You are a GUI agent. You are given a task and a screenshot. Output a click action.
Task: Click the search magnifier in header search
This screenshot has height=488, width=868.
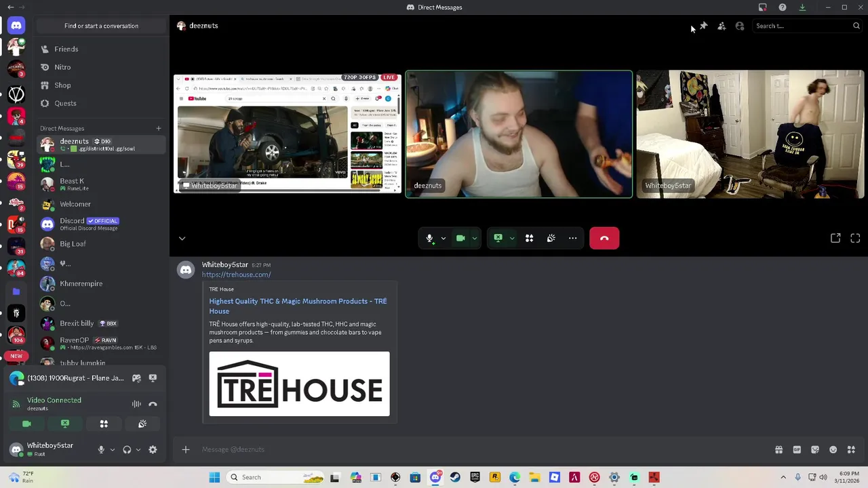click(x=856, y=26)
